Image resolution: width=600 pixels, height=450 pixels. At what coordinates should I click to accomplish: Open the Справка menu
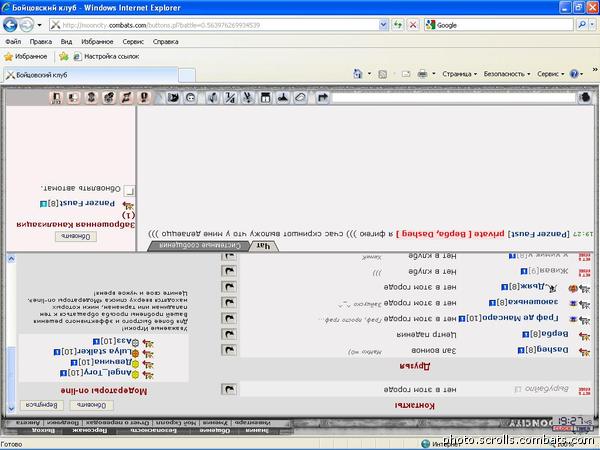click(x=165, y=42)
